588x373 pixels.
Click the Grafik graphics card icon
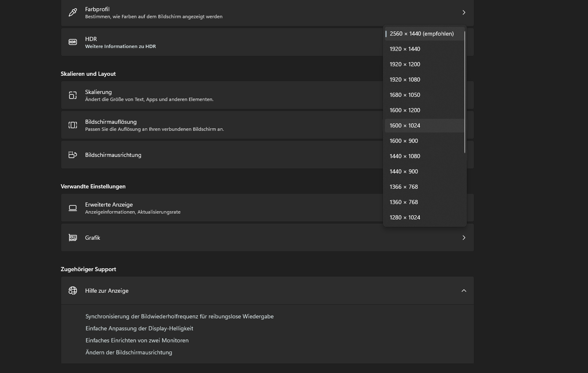(x=73, y=238)
